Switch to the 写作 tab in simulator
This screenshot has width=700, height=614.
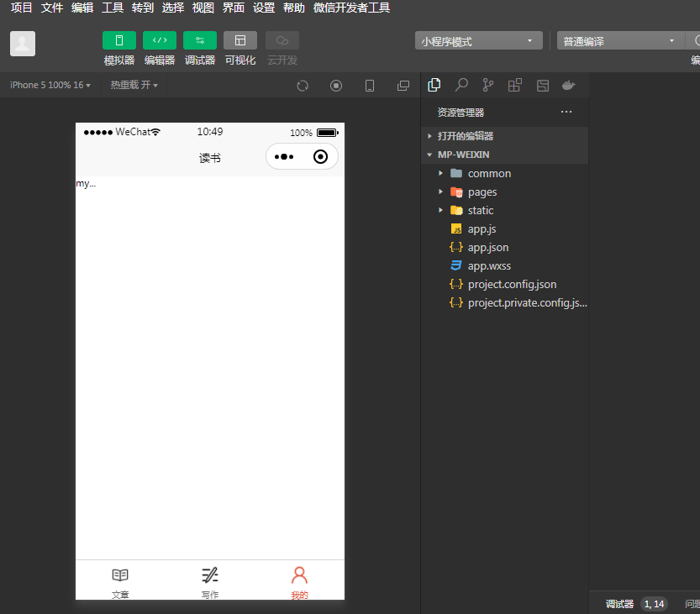tap(210, 582)
